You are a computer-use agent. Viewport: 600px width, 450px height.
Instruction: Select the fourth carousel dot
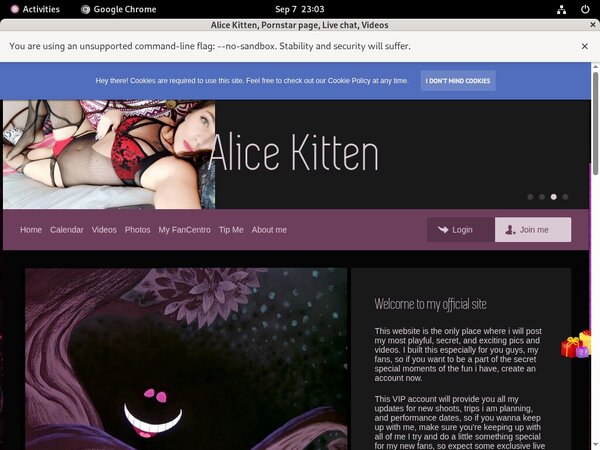(565, 197)
